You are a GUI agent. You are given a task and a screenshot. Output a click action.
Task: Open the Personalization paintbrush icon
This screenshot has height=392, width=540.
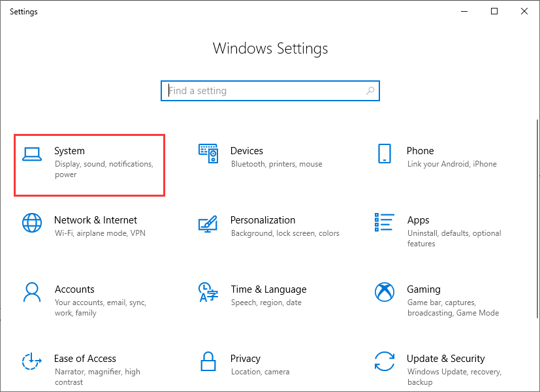coord(208,223)
